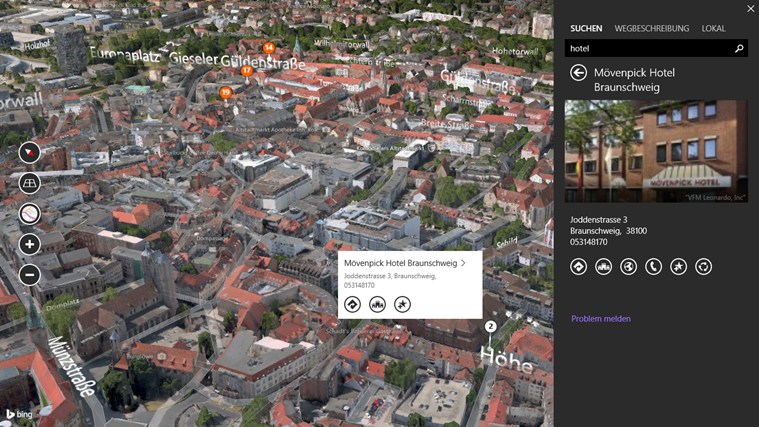Click the magnifier search icon in sidebar
759x427 pixels.
pyautogui.click(x=739, y=48)
